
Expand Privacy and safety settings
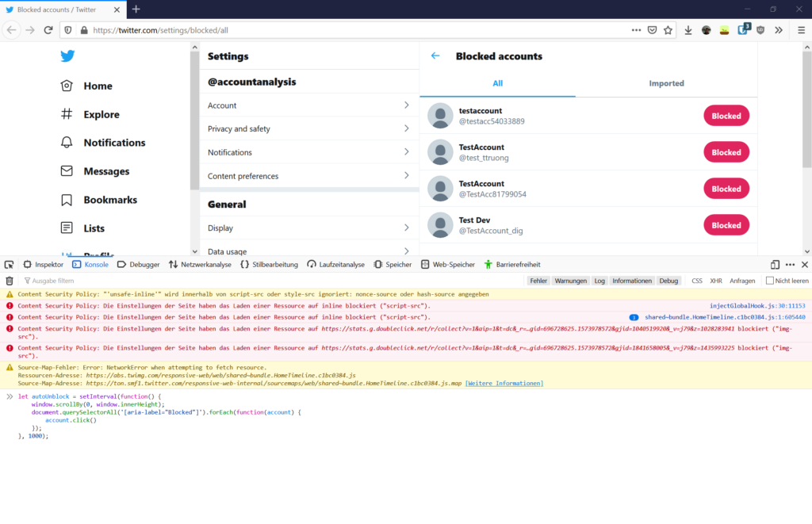(309, 128)
